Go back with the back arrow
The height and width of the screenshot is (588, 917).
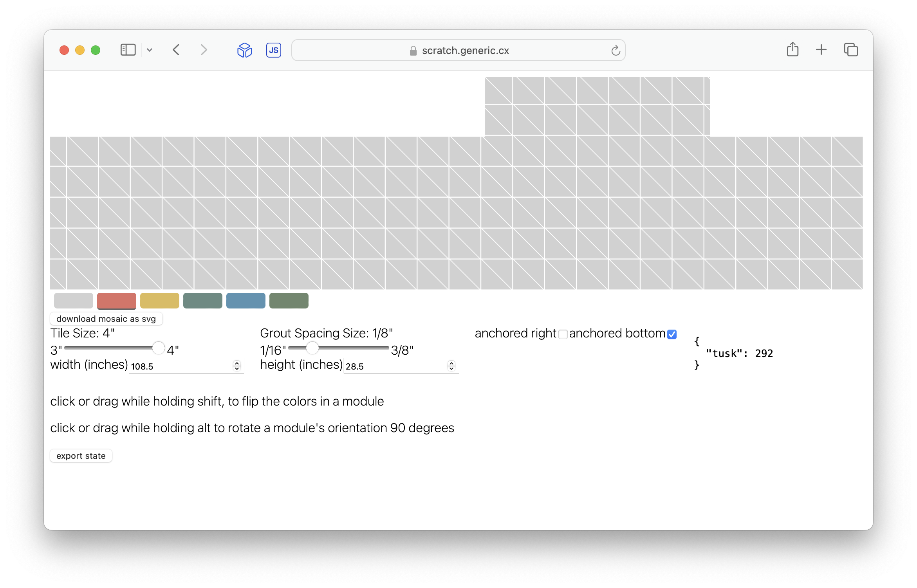(176, 50)
